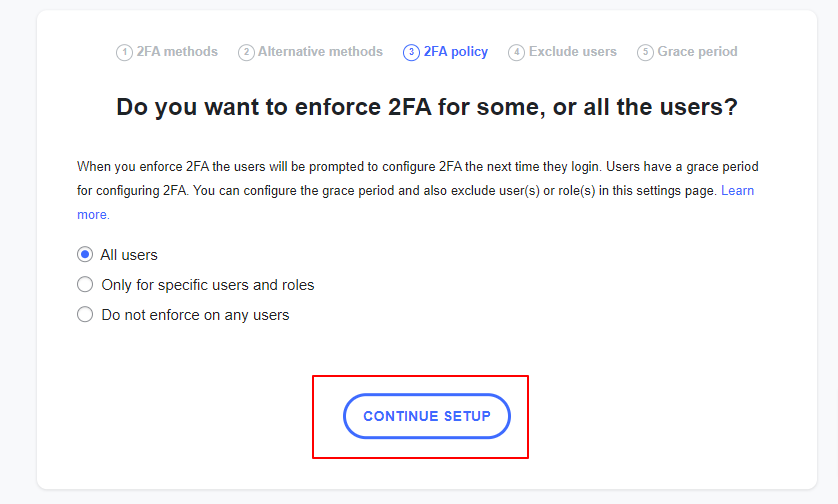The width and height of the screenshot is (838, 504).
Task: Click the step 1 number circle
Action: (x=124, y=53)
